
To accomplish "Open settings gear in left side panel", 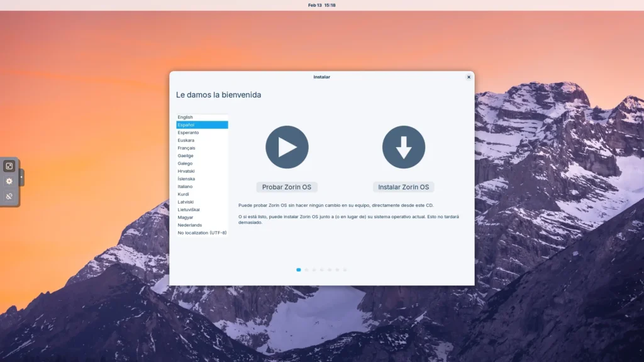I will pos(9,181).
